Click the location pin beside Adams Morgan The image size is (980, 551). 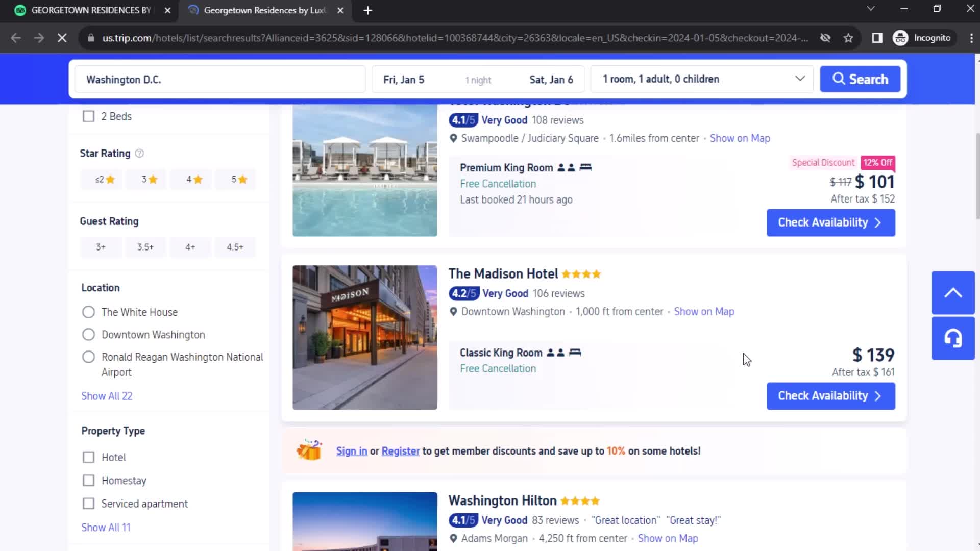coord(453,538)
